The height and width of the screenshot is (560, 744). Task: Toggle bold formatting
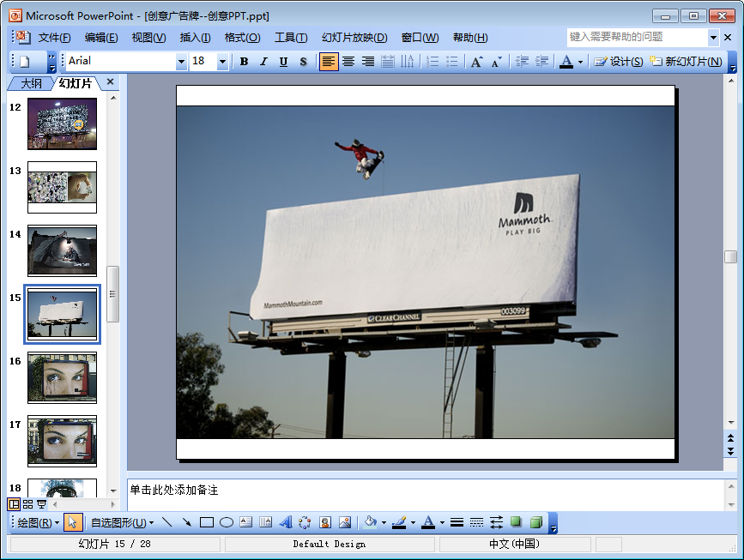[244, 62]
